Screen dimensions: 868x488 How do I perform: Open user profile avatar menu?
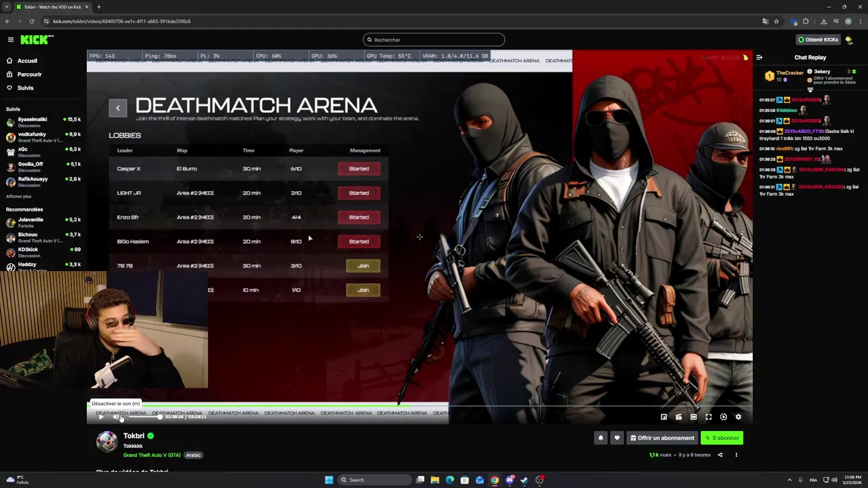(x=849, y=40)
